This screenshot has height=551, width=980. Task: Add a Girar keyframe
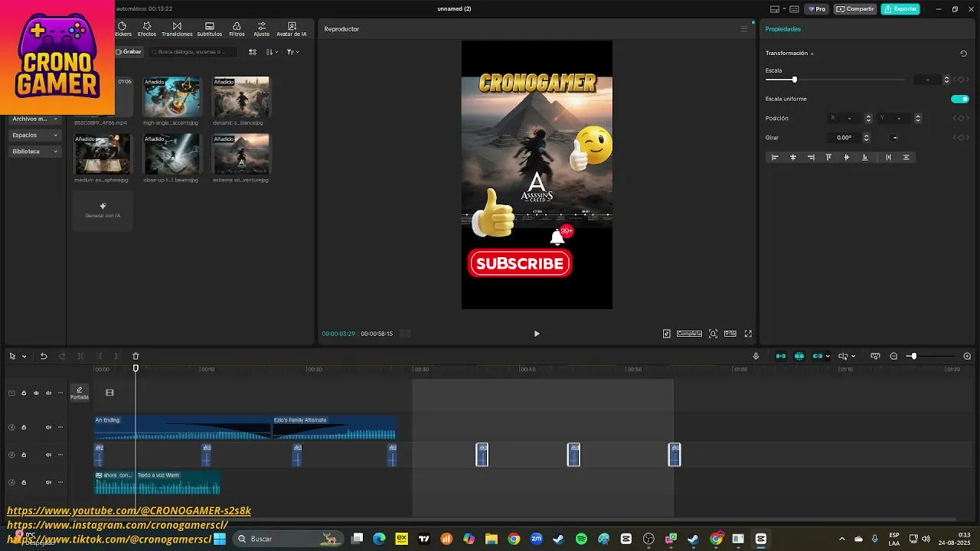[x=962, y=138]
